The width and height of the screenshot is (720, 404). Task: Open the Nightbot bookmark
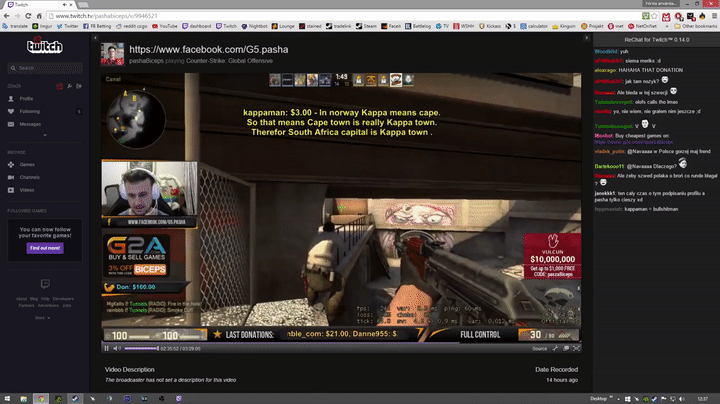click(x=254, y=26)
